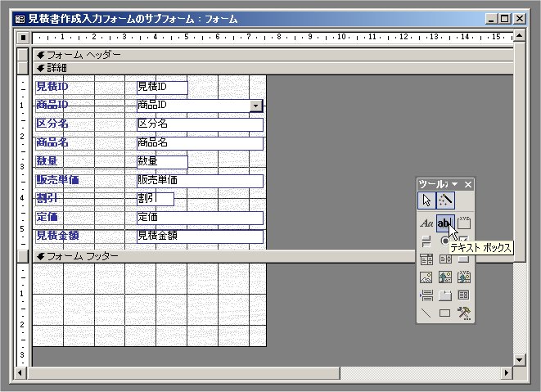
Task: Select the Bound Object Frame tool
Action: pyautogui.click(x=464, y=277)
